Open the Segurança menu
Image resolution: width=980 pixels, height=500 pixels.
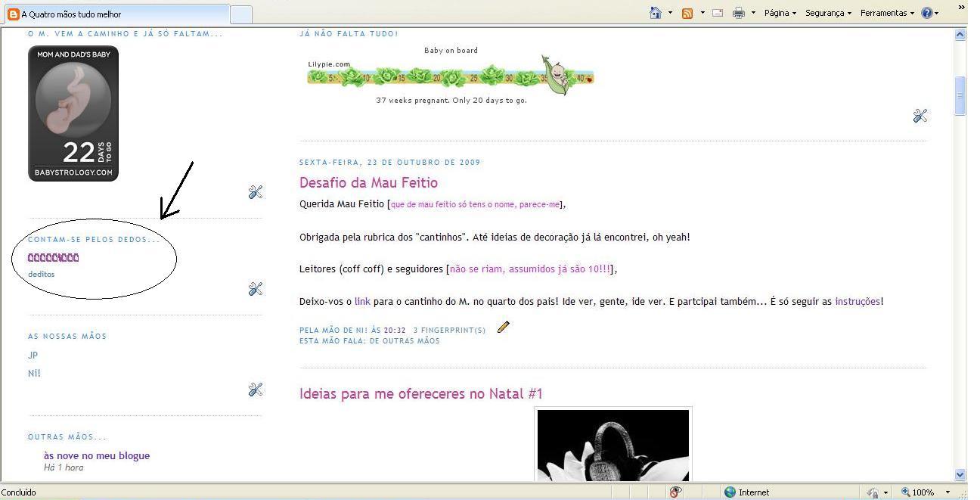tap(828, 13)
